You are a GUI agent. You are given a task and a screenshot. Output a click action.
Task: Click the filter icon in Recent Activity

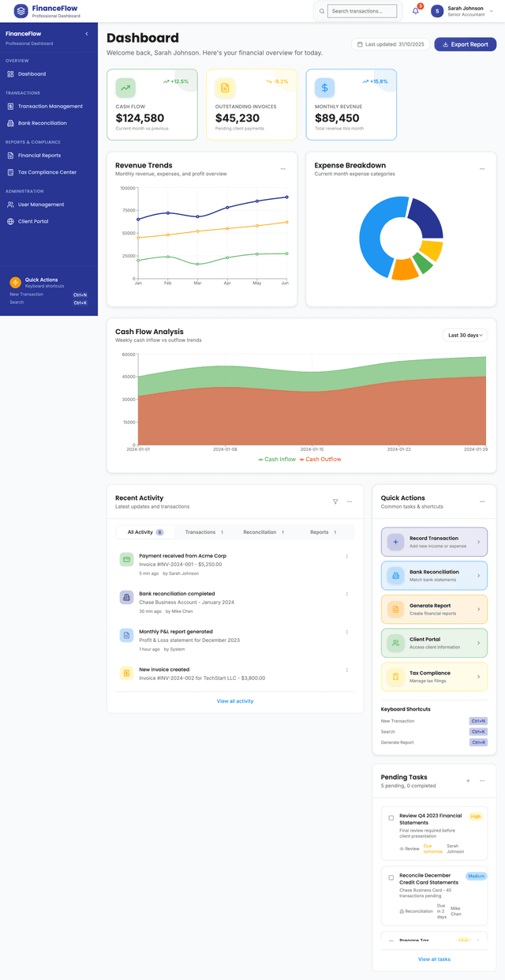click(335, 501)
